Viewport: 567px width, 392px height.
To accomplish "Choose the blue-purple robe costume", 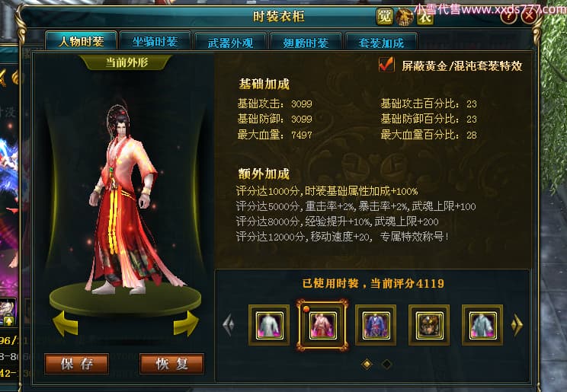I will coord(376,325).
